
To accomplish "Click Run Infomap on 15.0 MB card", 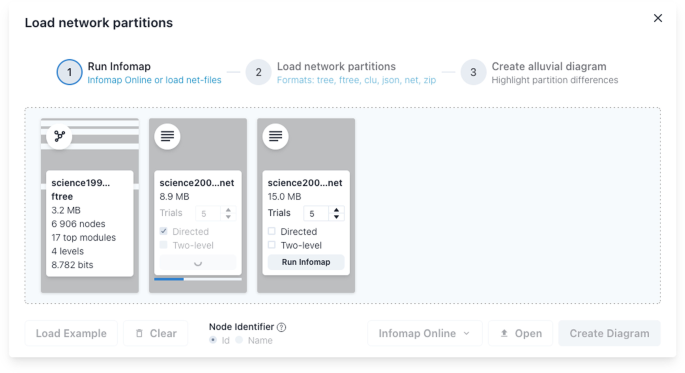I will [306, 262].
